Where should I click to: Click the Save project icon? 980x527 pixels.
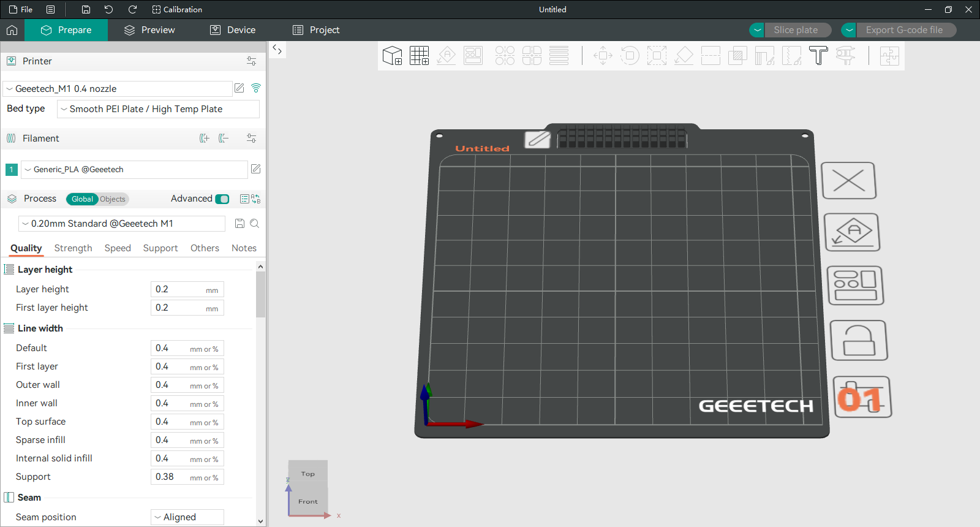coord(86,9)
